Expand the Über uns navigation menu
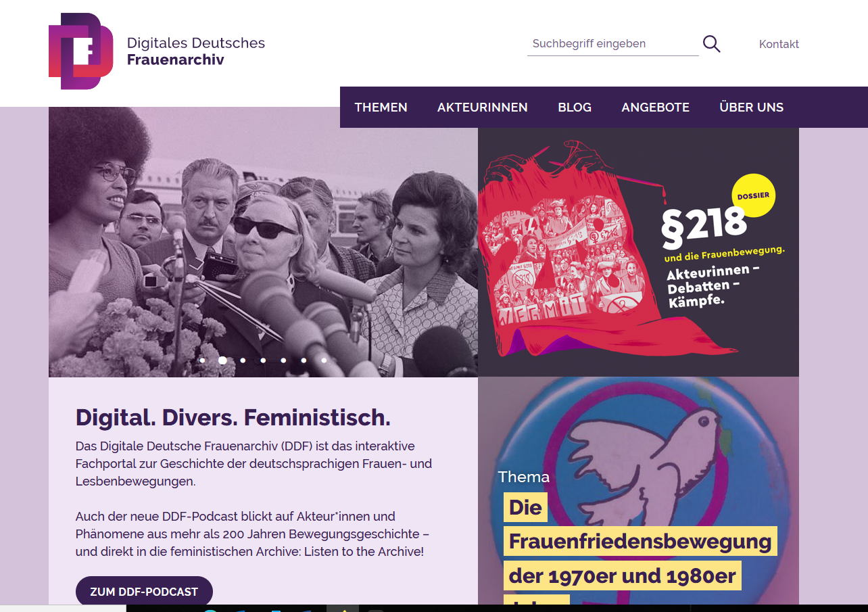The height and width of the screenshot is (612, 868). [x=752, y=108]
